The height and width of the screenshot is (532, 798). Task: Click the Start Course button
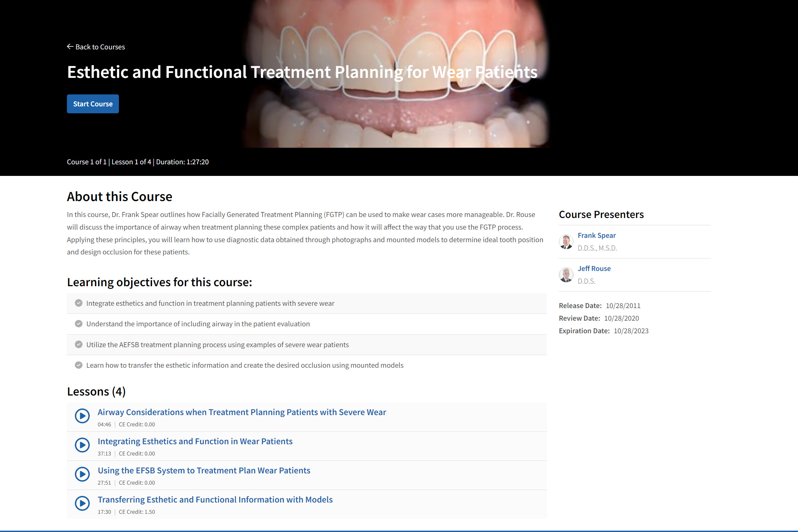coord(93,104)
